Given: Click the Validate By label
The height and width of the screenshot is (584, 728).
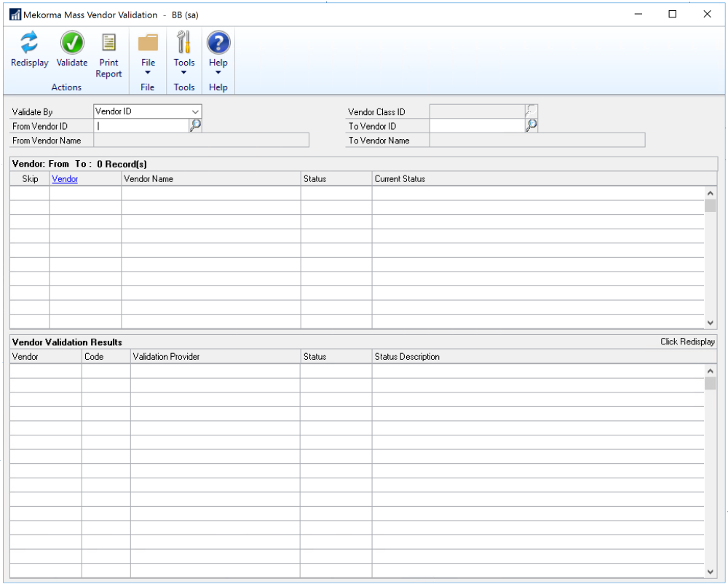Looking at the screenshot, I should click(33, 112).
